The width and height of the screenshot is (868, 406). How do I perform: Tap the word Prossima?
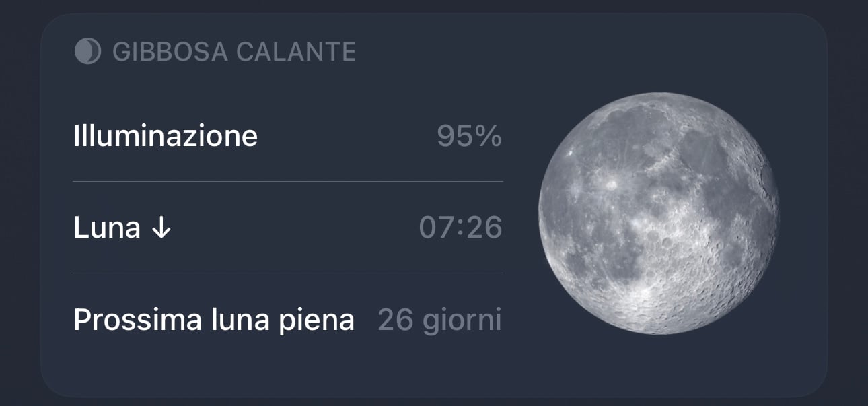pyautogui.click(x=126, y=320)
